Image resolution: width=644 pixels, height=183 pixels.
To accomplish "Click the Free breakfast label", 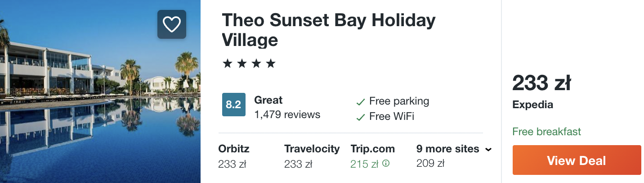I will tap(546, 132).
